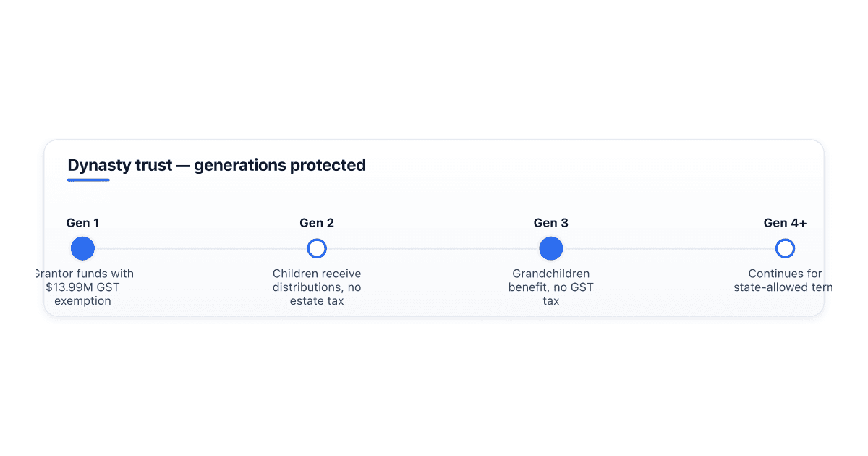Click timeline line between Gen 1 and Gen 2
The width and height of the screenshot is (868, 456).
(200, 248)
